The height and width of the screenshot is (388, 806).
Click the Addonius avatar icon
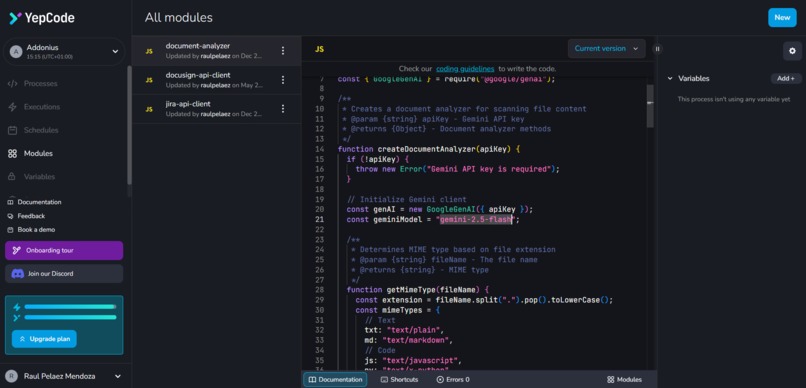[x=16, y=51]
